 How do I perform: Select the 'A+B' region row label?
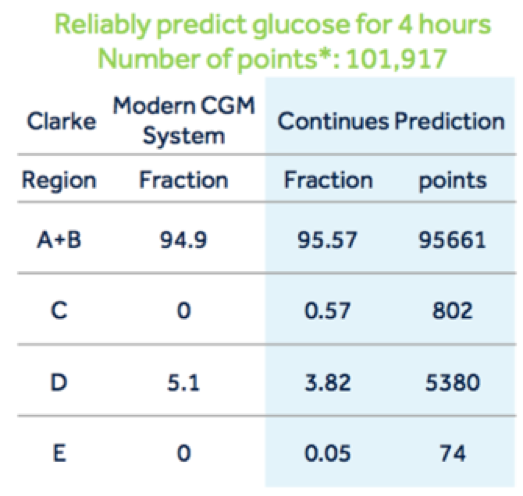[59, 240]
